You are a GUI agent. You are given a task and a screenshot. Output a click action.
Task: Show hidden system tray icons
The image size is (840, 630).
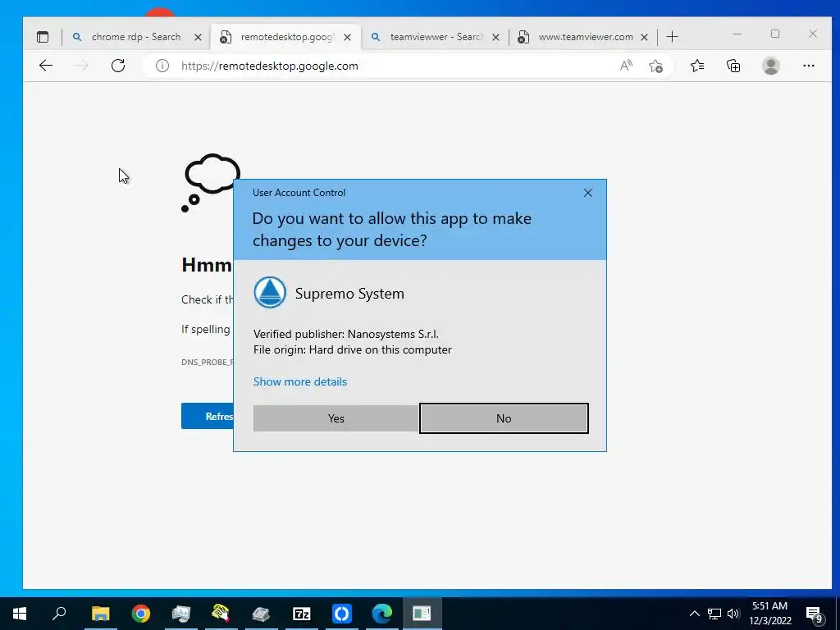(x=694, y=614)
